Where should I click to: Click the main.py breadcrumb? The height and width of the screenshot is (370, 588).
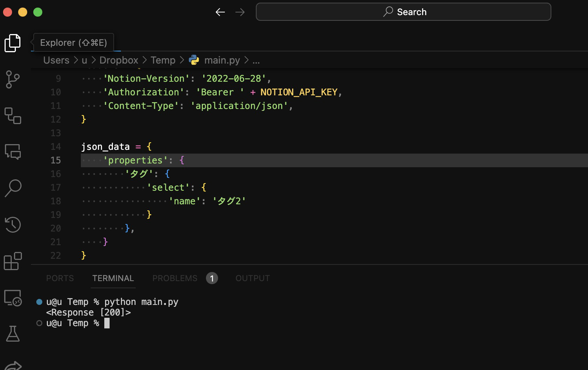click(222, 60)
